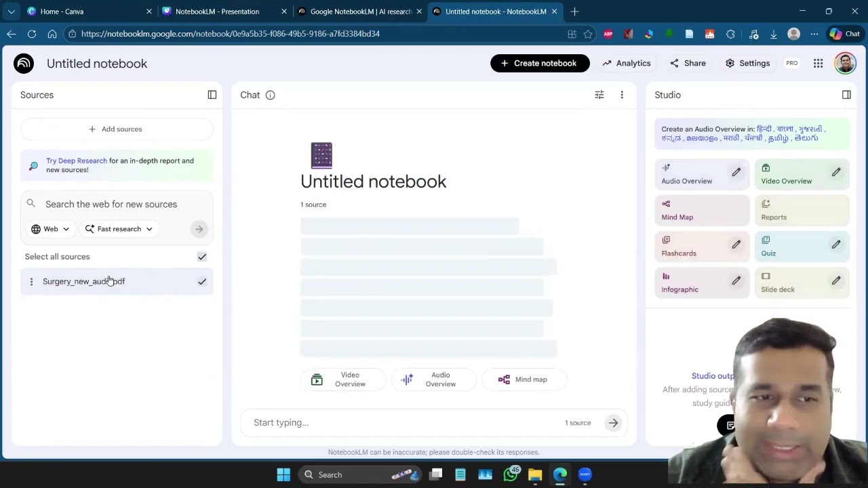Open File Explorer from the taskbar
Image resolution: width=868 pixels, height=488 pixels.
pos(535,474)
